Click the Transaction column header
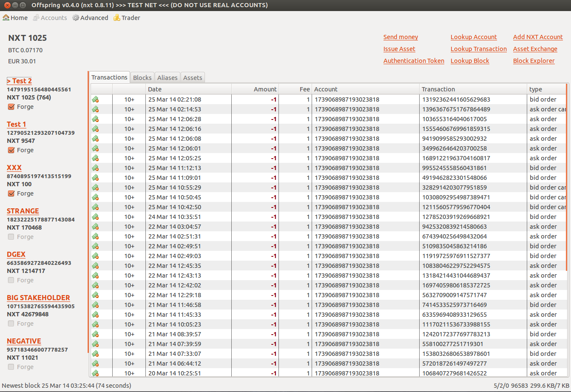571x392 pixels. pyautogui.click(x=473, y=89)
